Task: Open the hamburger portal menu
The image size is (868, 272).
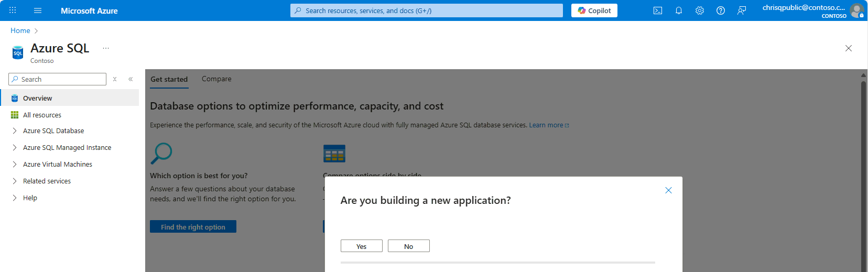Action: pos(38,10)
